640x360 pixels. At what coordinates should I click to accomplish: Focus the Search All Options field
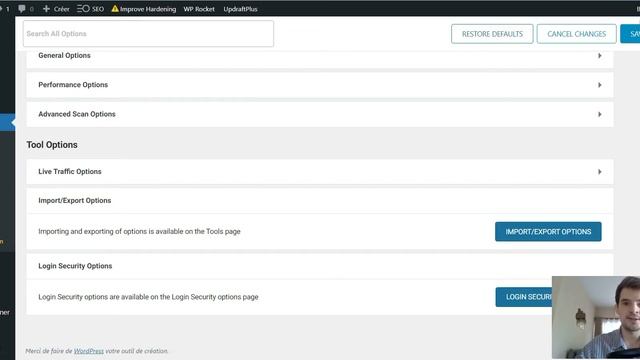click(148, 33)
